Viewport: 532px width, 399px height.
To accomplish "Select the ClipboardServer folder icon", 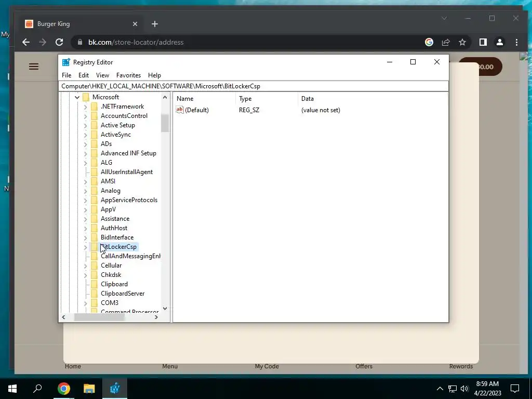I will tap(95, 294).
